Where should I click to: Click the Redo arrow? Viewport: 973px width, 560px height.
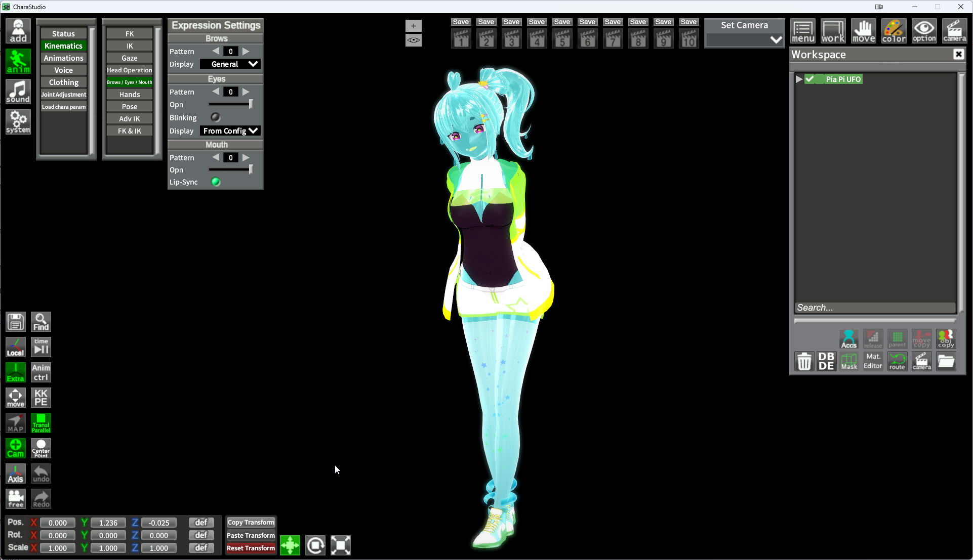click(41, 499)
